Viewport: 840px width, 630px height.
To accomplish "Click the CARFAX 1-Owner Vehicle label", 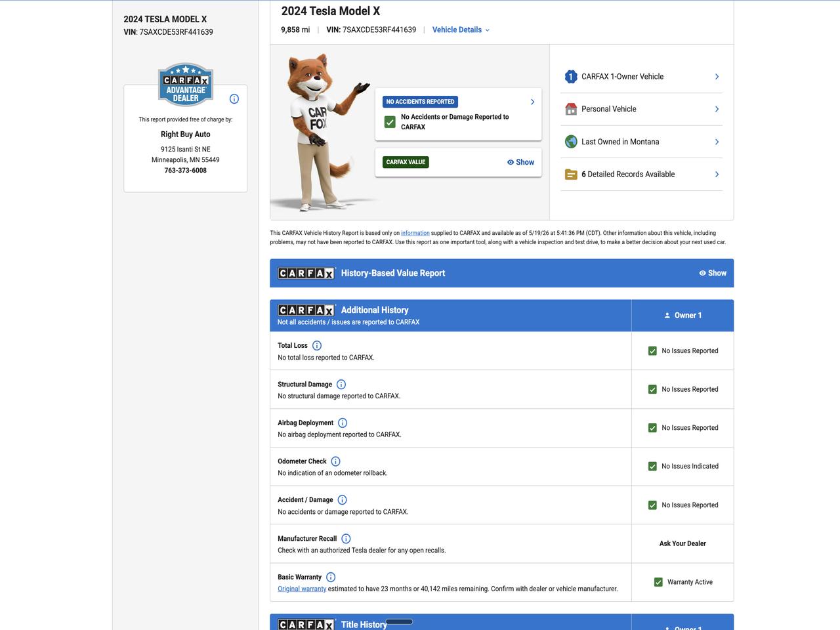I will [x=622, y=77].
